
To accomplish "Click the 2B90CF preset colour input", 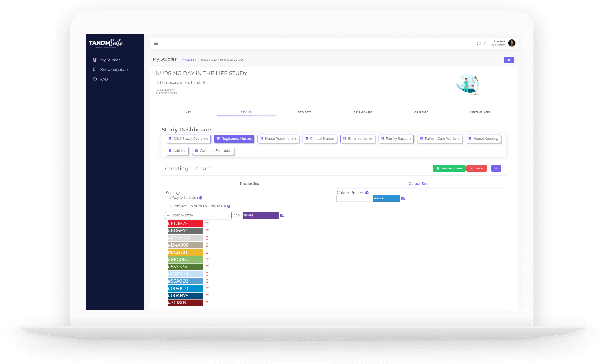I will click(386, 198).
